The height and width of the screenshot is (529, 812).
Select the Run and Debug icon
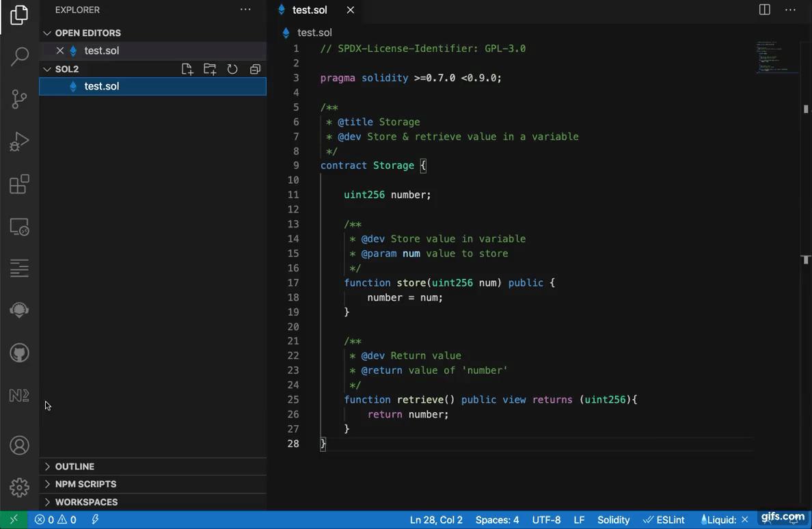19,141
